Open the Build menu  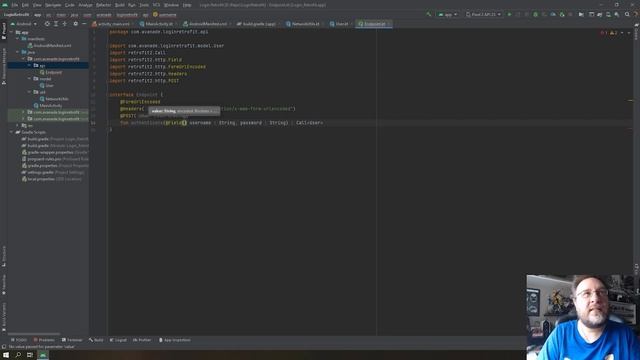[x=120, y=5]
